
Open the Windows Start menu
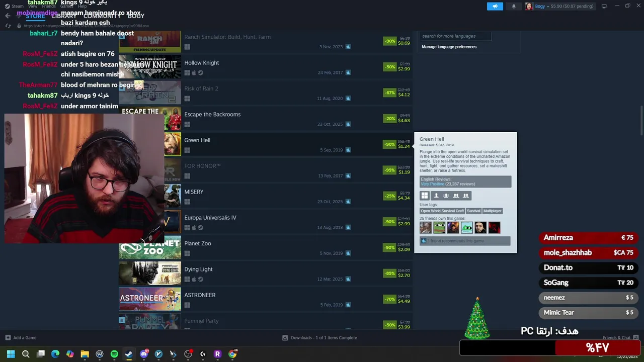pyautogui.click(x=11, y=354)
